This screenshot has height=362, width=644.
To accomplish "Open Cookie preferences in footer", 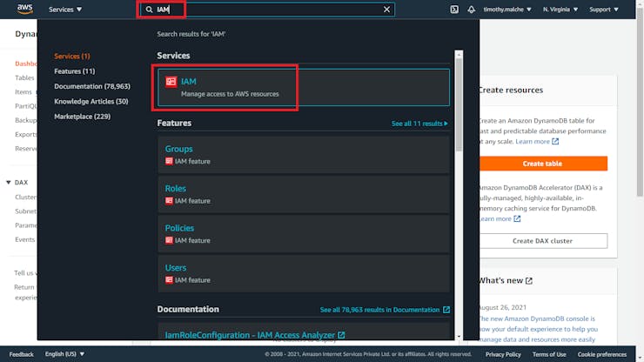I will pos(602,354).
